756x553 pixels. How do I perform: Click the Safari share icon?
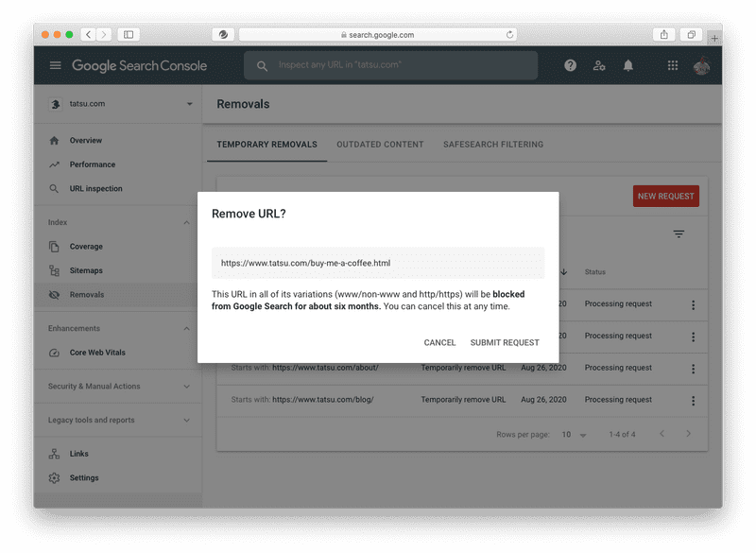pos(664,35)
